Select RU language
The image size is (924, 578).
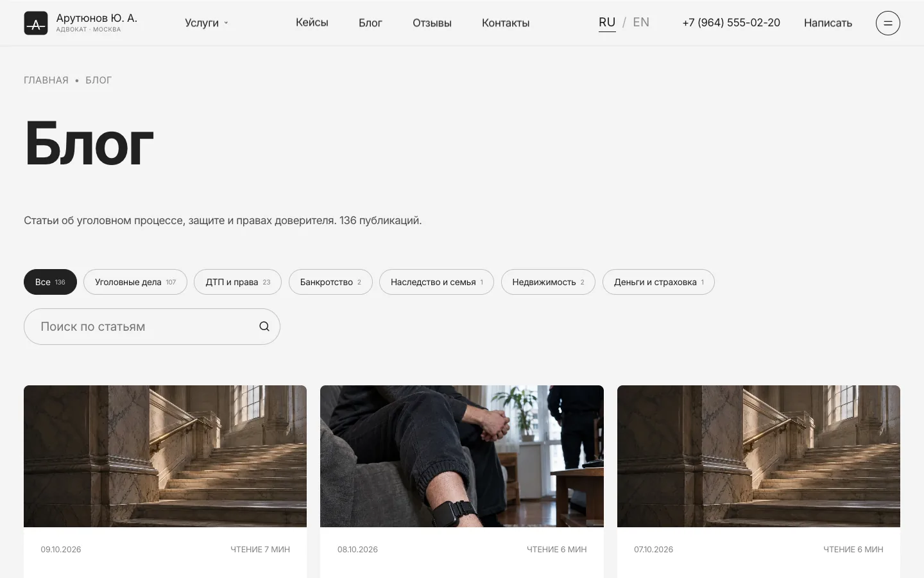pos(607,22)
